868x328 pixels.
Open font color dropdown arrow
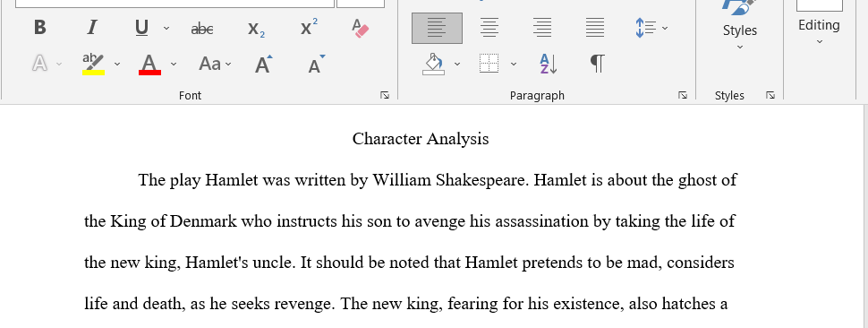click(x=174, y=65)
